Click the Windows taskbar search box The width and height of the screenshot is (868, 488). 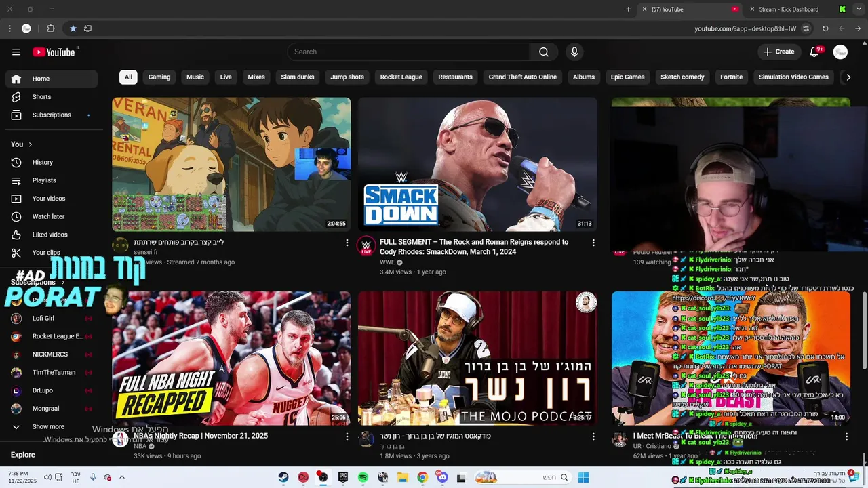point(522,477)
